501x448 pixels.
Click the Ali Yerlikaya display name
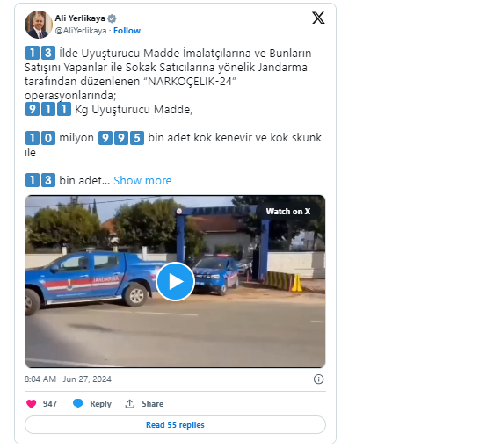click(x=80, y=18)
